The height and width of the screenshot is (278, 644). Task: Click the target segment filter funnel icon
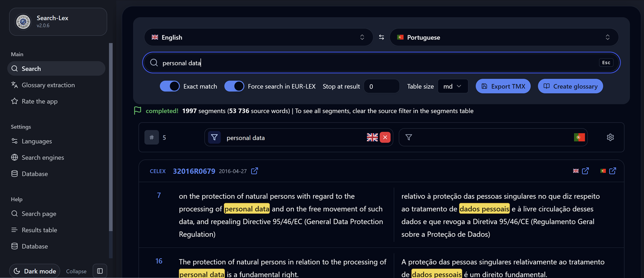tap(408, 137)
